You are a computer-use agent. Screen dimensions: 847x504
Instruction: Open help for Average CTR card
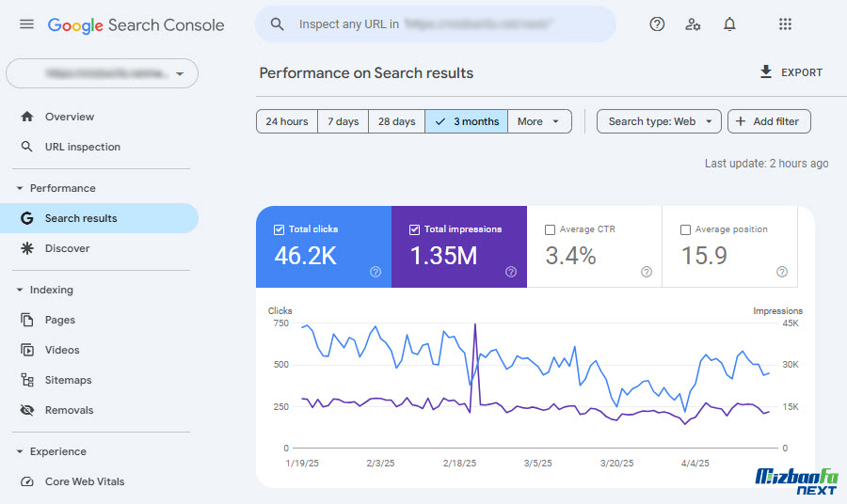[647, 272]
